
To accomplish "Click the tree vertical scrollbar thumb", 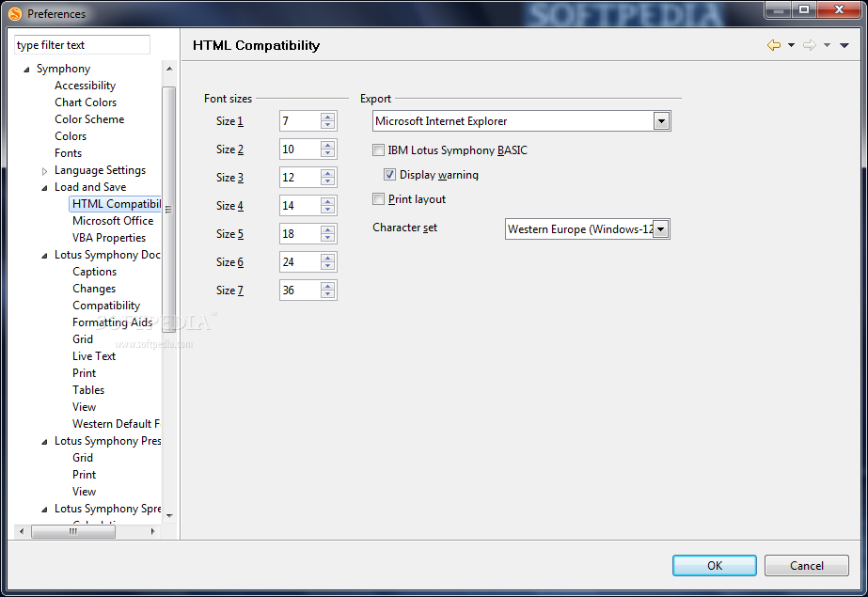I will pyautogui.click(x=169, y=209).
